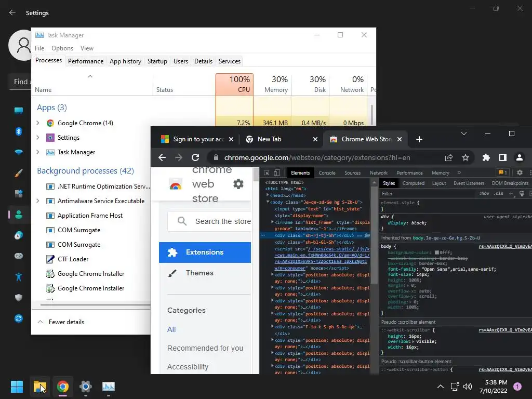
Task: Open the Task Manager File menu
Action: click(x=39, y=48)
